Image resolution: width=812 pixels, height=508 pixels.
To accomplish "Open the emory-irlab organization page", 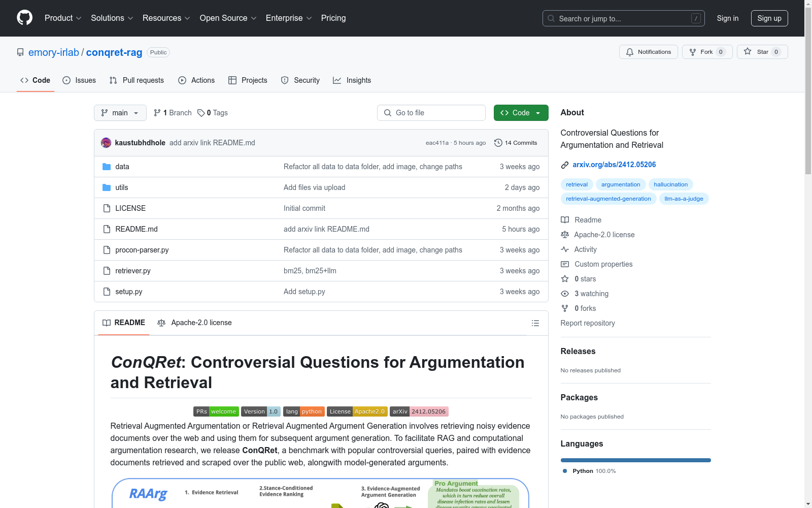I will [54, 52].
